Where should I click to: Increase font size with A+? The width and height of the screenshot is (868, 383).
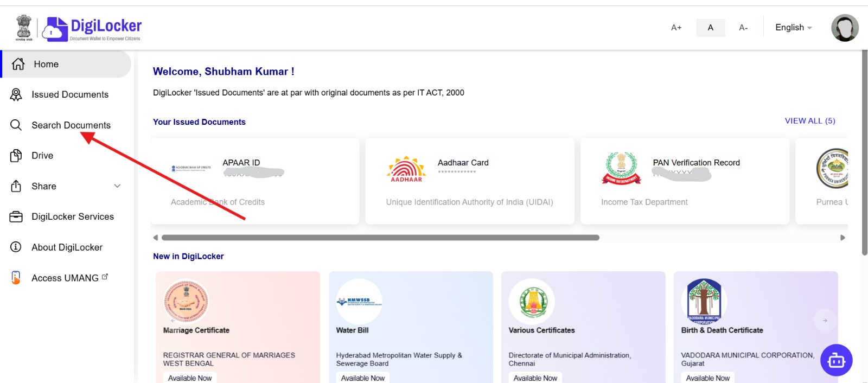click(x=676, y=28)
